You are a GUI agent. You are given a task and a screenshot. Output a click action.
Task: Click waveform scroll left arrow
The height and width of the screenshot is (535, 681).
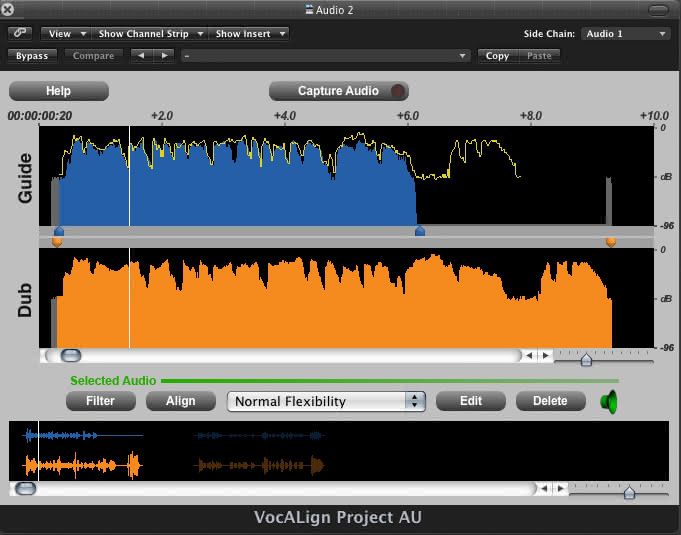pyautogui.click(x=529, y=356)
